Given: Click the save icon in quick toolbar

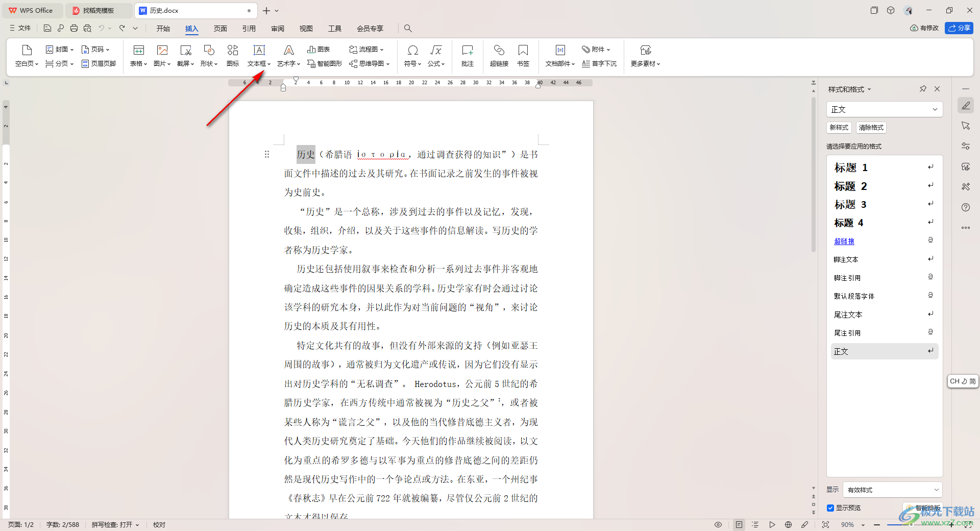Looking at the screenshot, I should [47, 29].
